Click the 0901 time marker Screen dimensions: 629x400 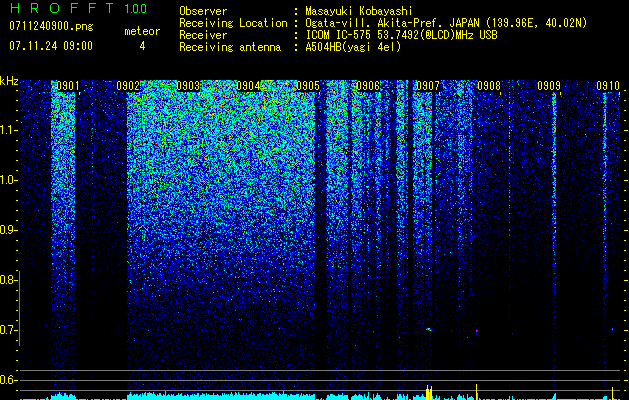(67, 86)
